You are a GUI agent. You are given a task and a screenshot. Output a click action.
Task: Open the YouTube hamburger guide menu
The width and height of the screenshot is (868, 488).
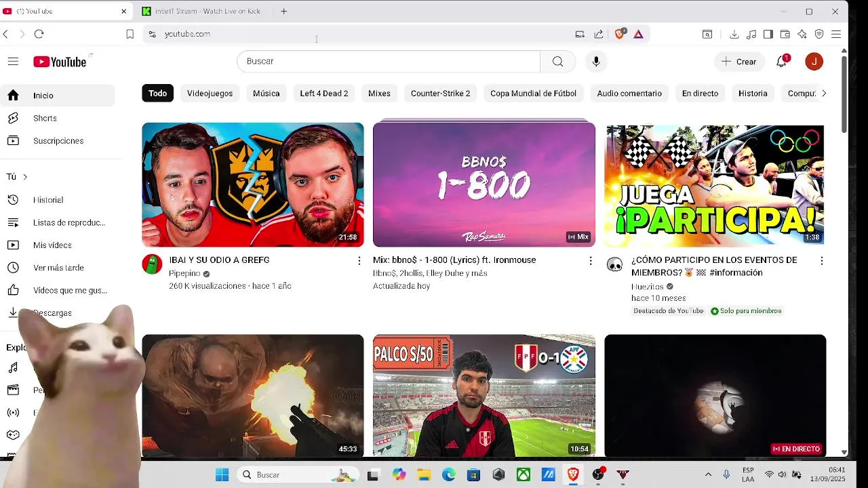(x=13, y=62)
